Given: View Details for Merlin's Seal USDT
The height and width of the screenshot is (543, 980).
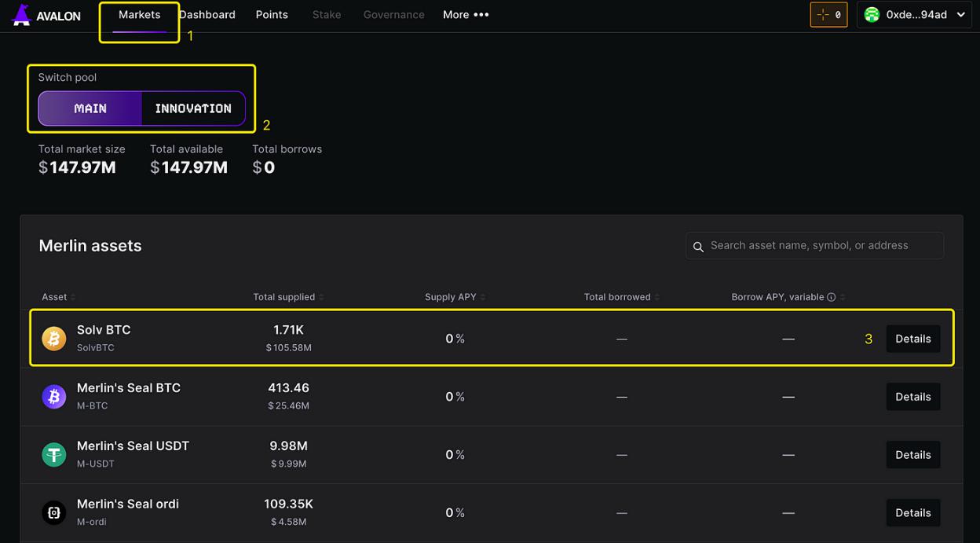Looking at the screenshot, I should click(x=913, y=455).
